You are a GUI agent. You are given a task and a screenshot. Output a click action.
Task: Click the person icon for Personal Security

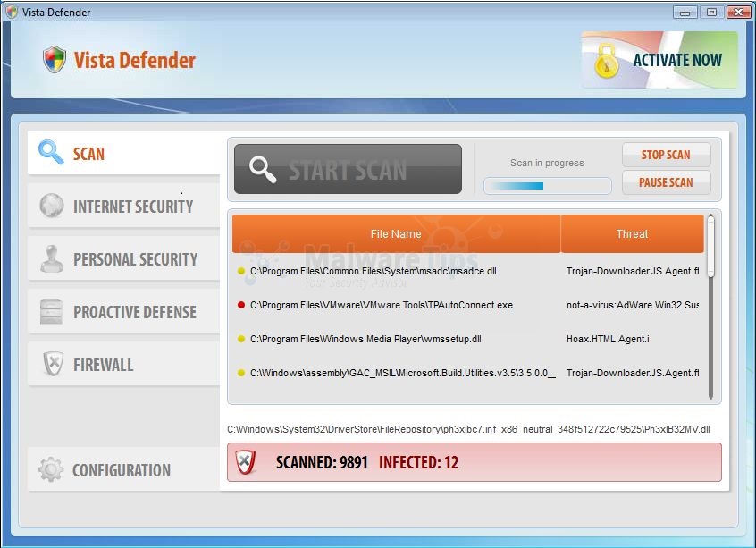click(x=52, y=258)
